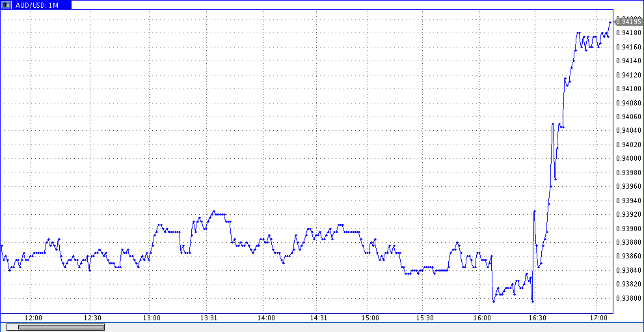Click the 0.94140 price axis label

coord(629,61)
